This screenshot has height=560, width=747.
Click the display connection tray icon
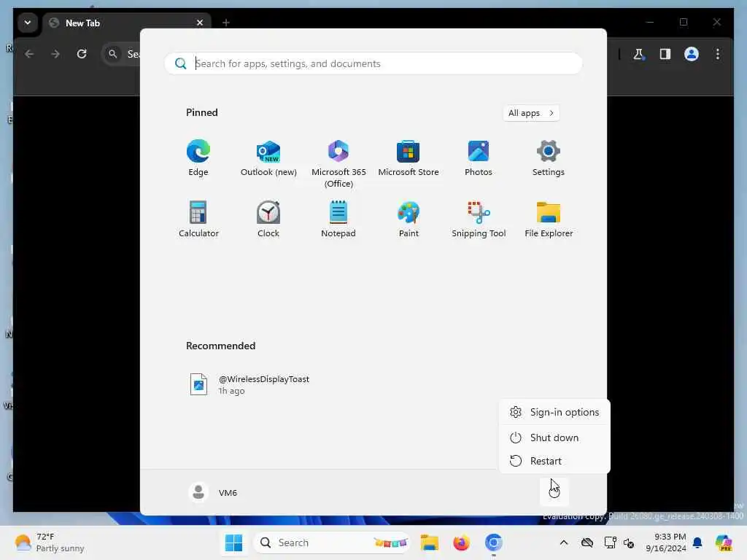pyautogui.click(x=610, y=542)
